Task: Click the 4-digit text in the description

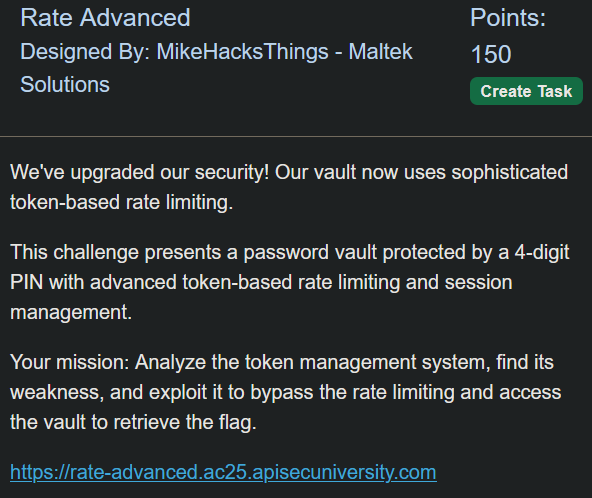Action: (542, 252)
